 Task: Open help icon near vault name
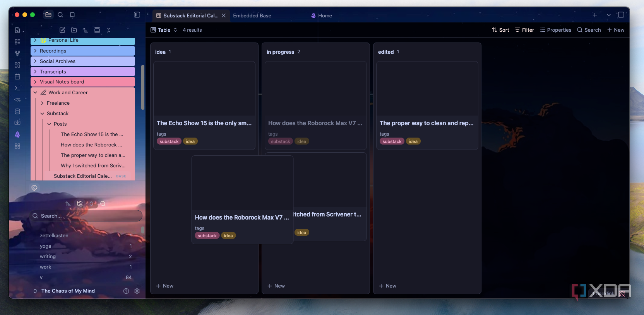(x=126, y=291)
